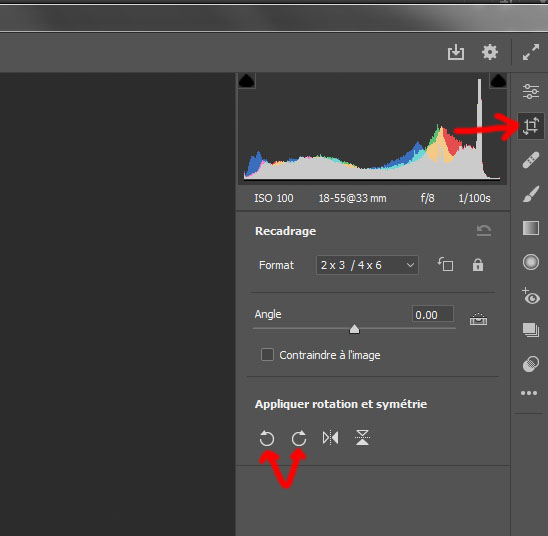
Task: Select the Straighten level tool
Action: coord(478,319)
